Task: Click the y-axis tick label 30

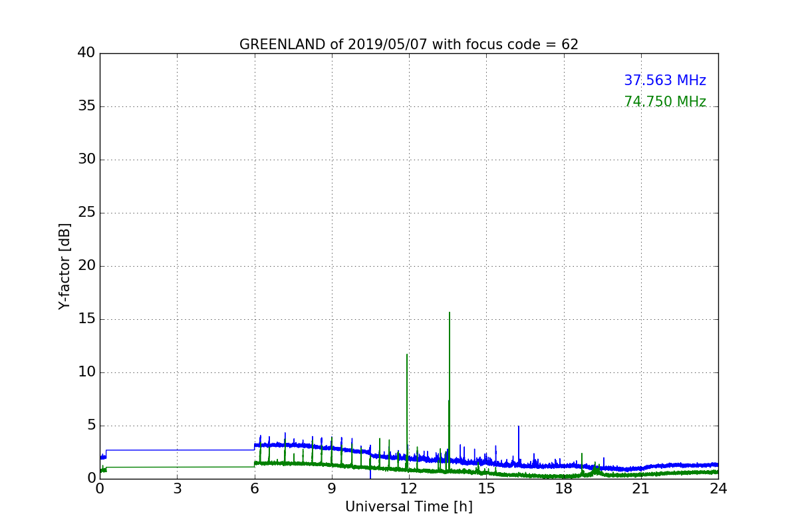Action: [86, 160]
